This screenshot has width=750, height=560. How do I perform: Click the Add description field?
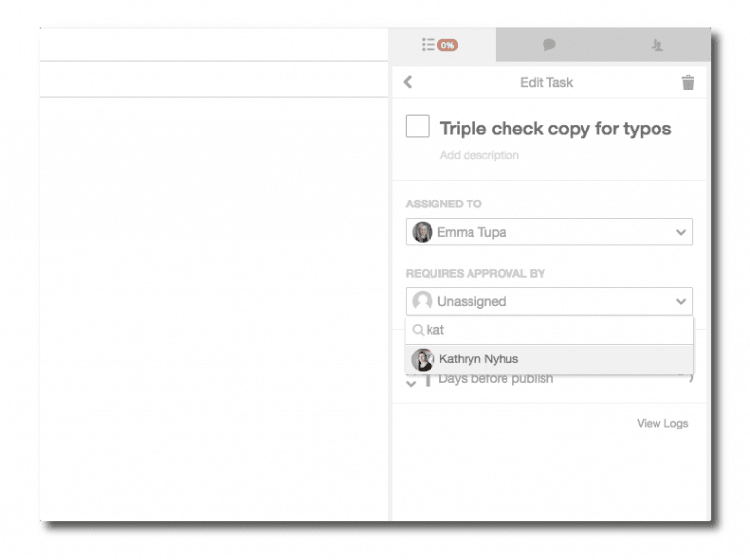tap(479, 155)
